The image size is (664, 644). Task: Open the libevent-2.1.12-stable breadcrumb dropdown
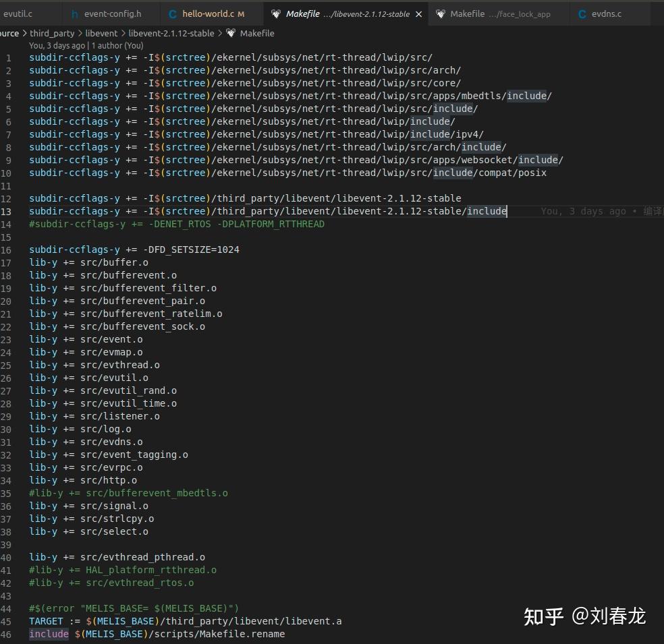point(171,33)
